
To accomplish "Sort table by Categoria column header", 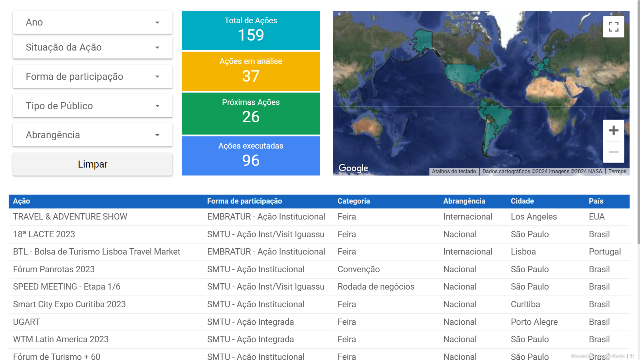I will (354, 201).
